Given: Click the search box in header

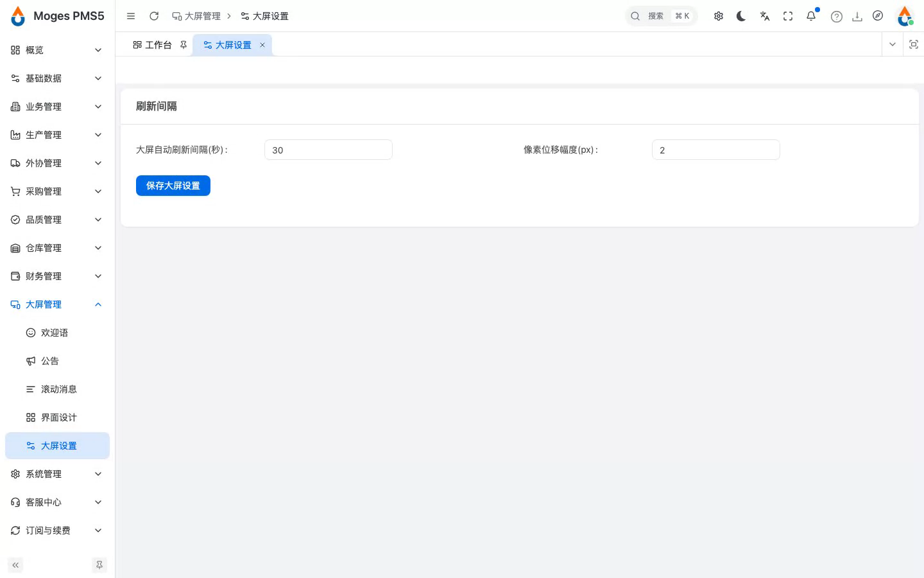Looking at the screenshot, I should tap(661, 16).
